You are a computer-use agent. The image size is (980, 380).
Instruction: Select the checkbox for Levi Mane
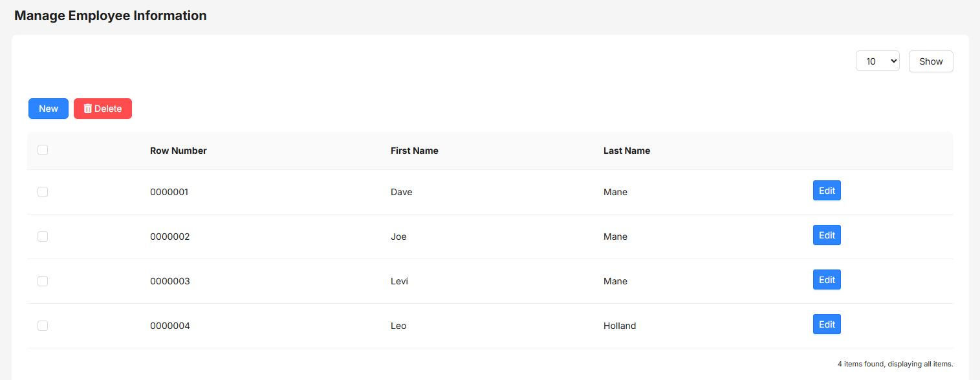tap(43, 281)
